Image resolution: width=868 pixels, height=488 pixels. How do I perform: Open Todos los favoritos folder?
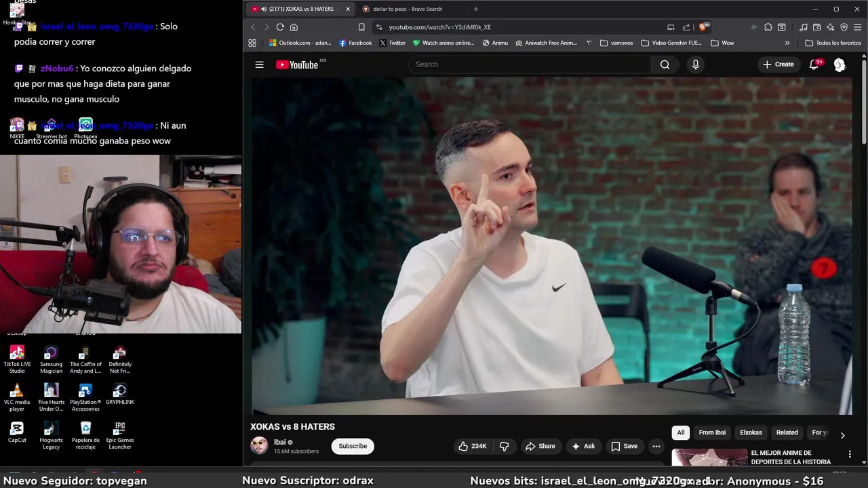click(833, 43)
